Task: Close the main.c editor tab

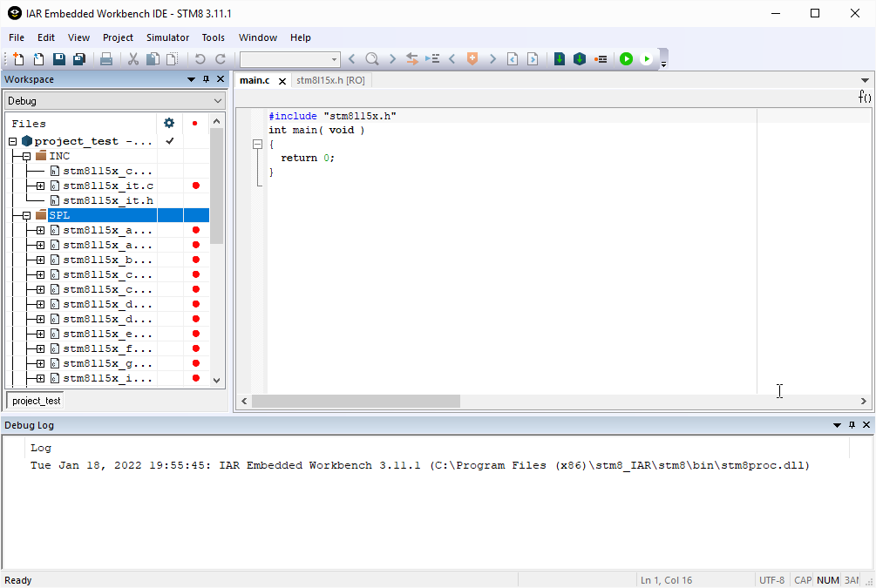Action: (x=282, y=82)
